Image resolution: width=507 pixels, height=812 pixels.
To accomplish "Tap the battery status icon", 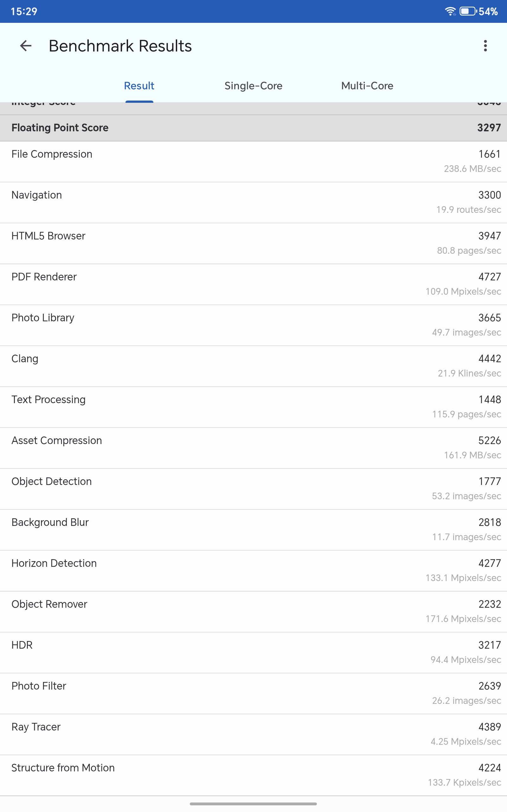I will 467,11.
